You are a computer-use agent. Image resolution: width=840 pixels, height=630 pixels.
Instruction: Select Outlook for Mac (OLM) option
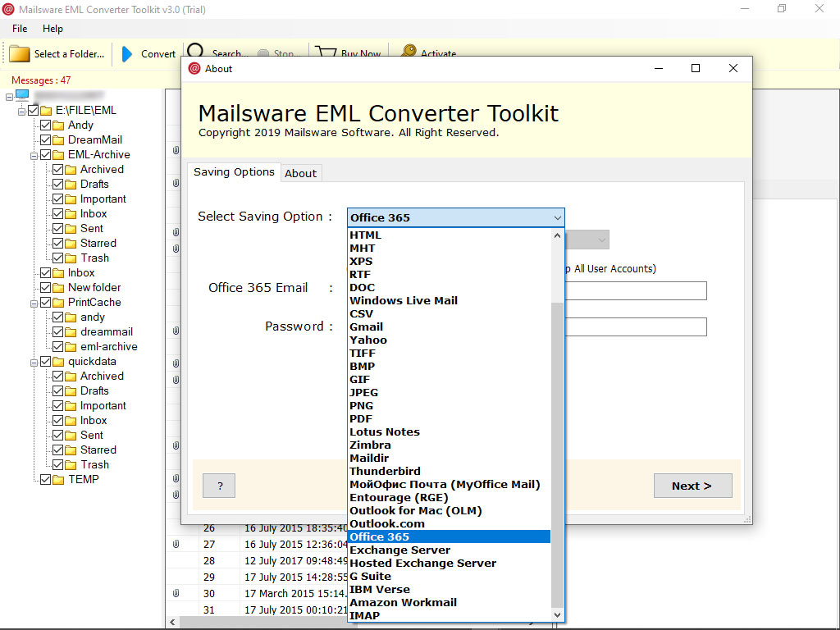449,510
